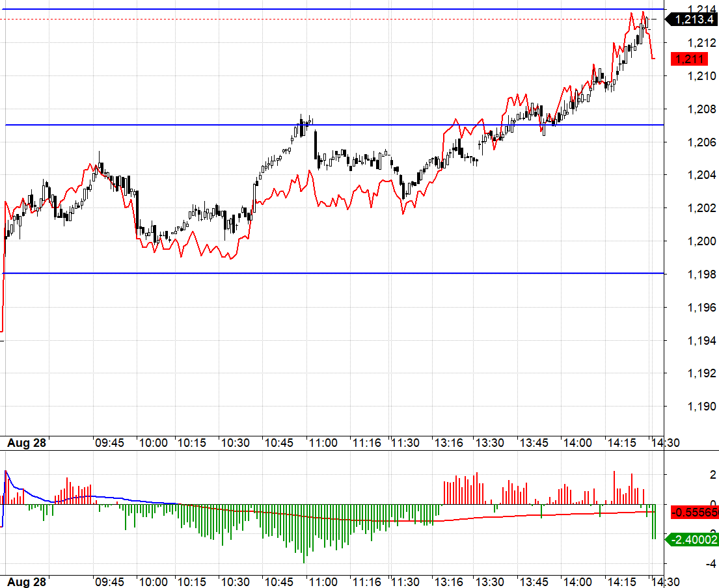Click the black 1,213.4 current price tag

pyautogui.click(x=694, y=20)
